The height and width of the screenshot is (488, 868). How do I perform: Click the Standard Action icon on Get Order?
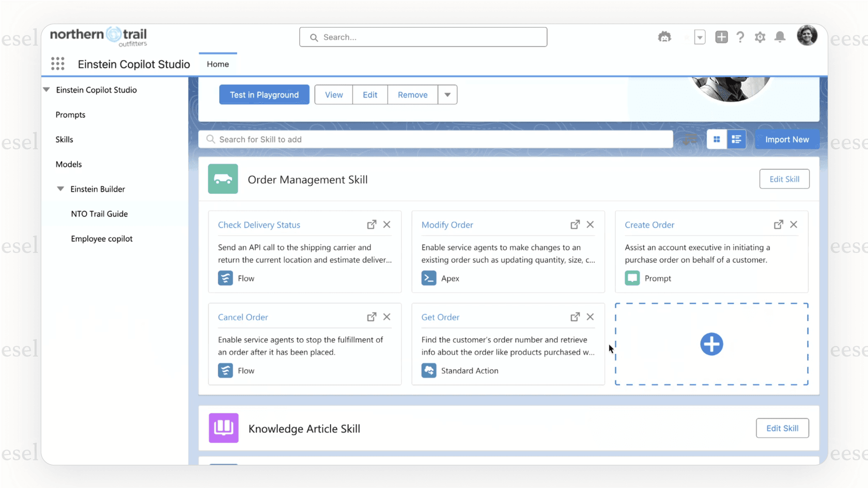coord(429,370)
